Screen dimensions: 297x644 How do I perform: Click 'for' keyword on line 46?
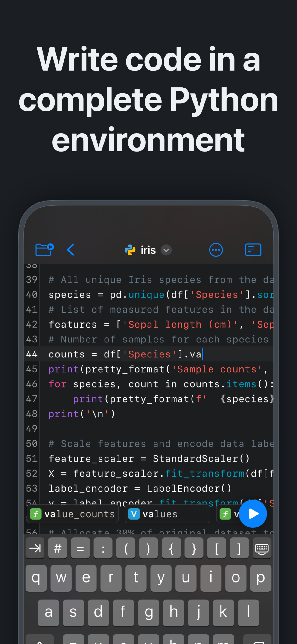pos(58,384)
